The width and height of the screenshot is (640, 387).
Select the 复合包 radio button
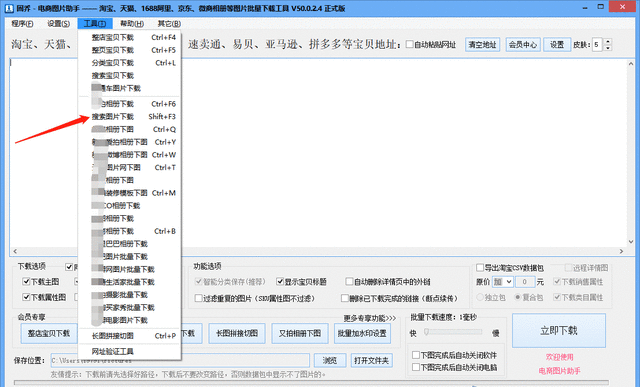(518, 297)
